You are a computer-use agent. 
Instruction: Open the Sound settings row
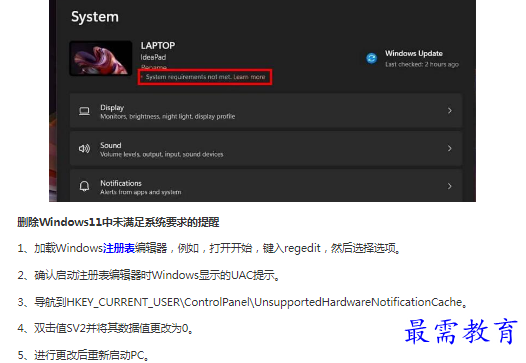pyautogui.click(x=266, y=149)
